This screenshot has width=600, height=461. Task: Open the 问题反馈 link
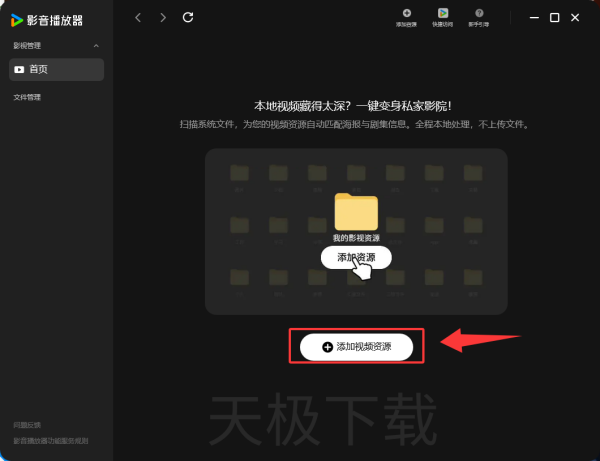(x=27, y=425)
